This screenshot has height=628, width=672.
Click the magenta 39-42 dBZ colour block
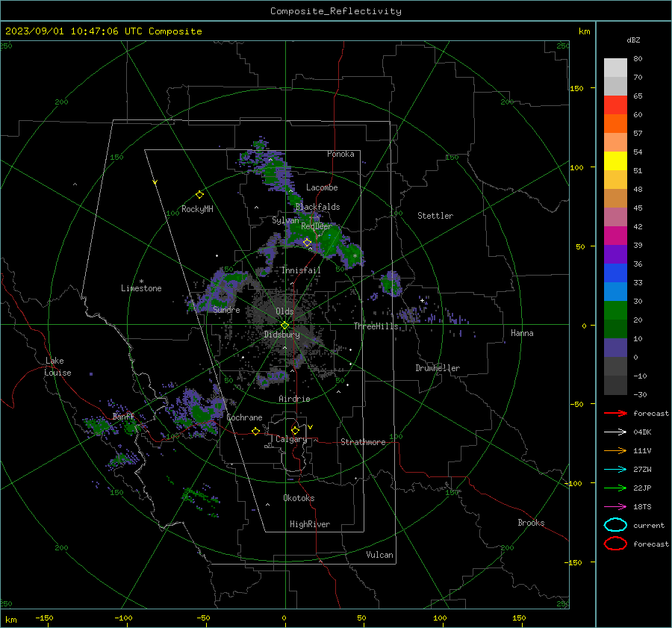click(x=615, y=235)
